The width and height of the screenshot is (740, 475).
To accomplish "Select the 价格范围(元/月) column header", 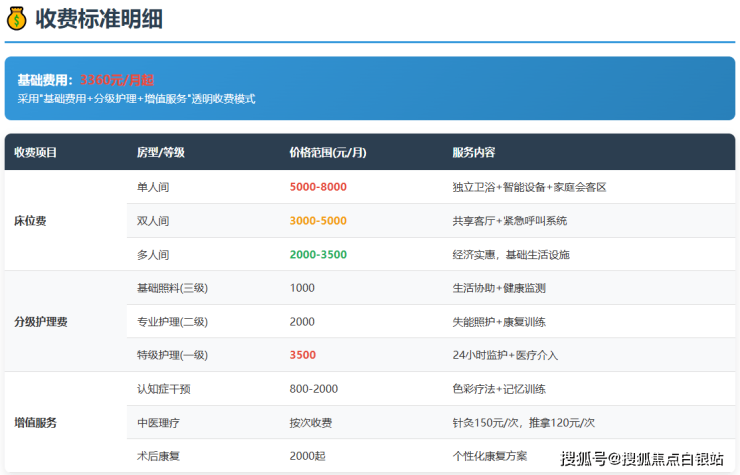I will [x=328, y=153].
